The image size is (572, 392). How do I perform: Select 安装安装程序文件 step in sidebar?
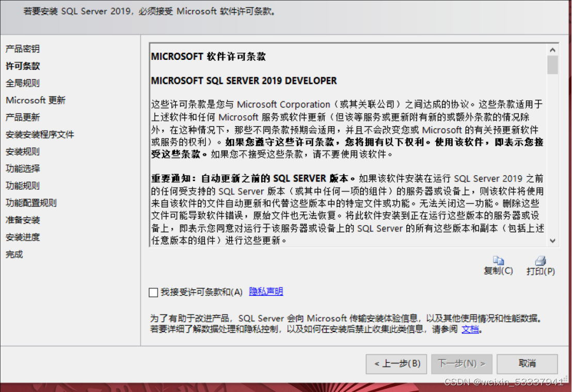click(x=40, y=135)
